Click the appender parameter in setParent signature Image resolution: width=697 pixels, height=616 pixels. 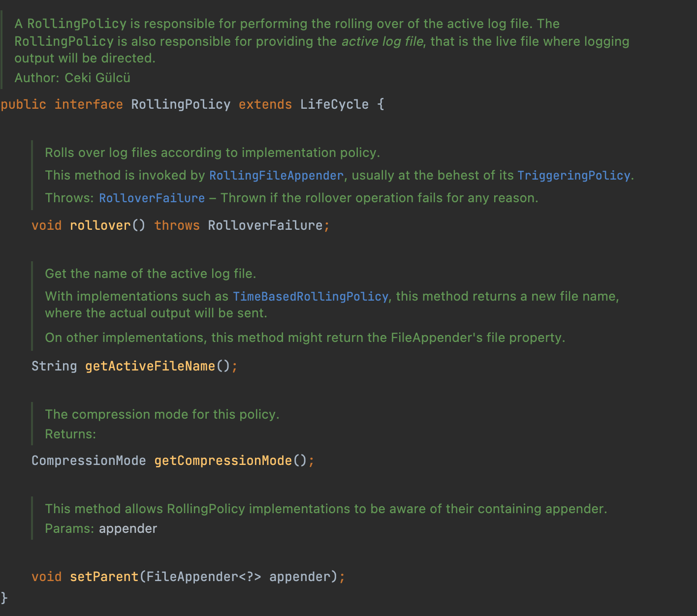(300, 577)
